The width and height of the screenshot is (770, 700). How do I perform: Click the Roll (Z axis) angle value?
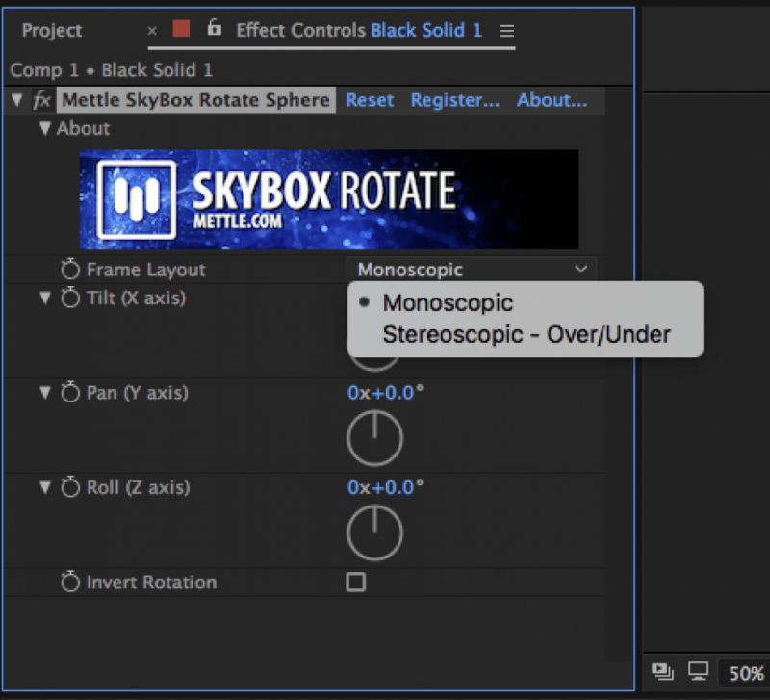tap(385, 488)
